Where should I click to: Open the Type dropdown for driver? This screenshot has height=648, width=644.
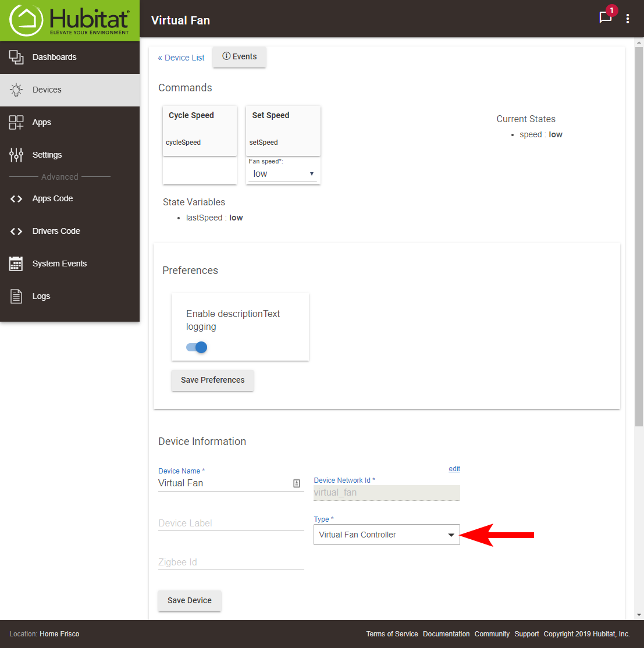click(386, 535)
